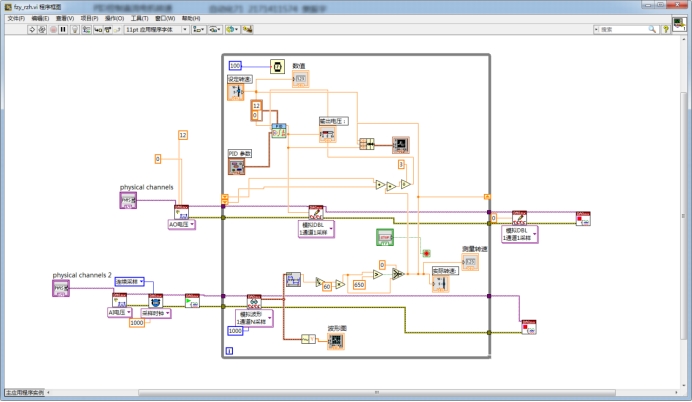Toggle Retain Wire Values button
Image resolution: width=692 pixels, height=402 pixels.
pyautogui.click(x=86, y=30)
